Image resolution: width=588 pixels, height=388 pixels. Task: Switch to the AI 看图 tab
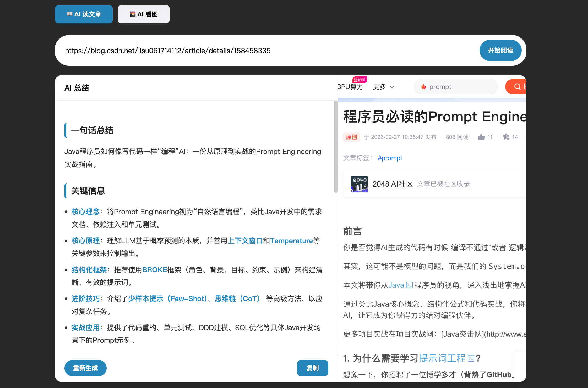144,14
